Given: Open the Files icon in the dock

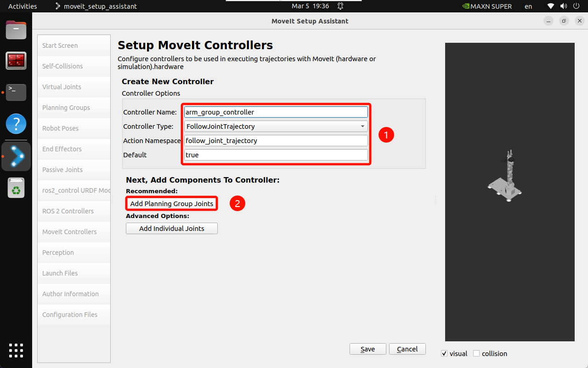Looking at the screenshot, I should [16, 30].
